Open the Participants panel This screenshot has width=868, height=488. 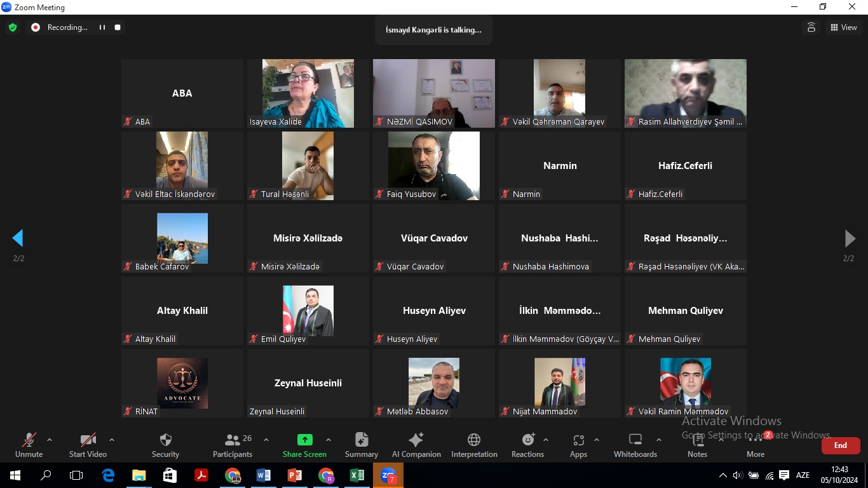click(233, 445)
